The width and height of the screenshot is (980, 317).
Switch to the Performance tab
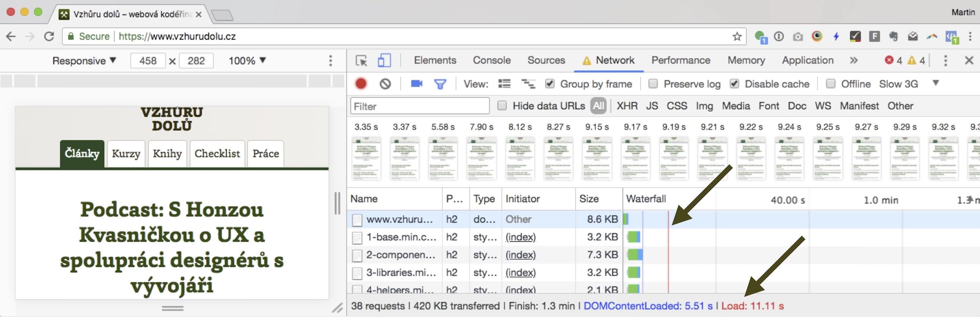[681, 60]
